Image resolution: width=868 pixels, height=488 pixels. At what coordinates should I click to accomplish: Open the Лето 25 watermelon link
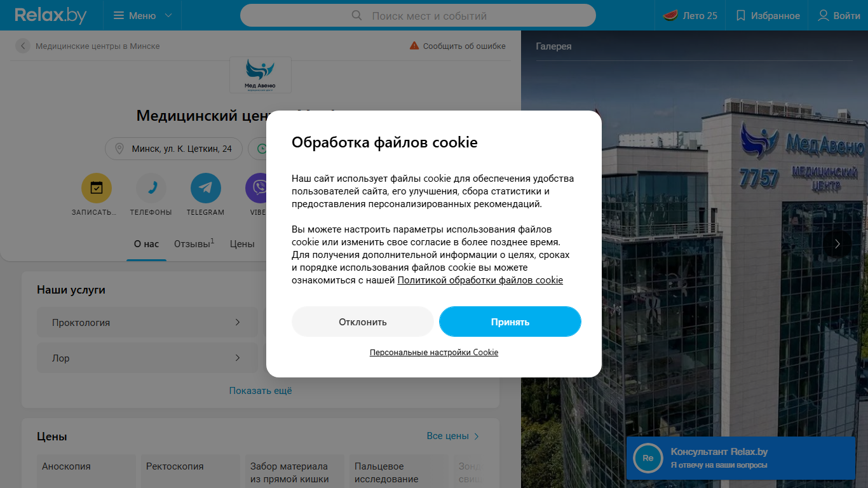coord(690,15)
